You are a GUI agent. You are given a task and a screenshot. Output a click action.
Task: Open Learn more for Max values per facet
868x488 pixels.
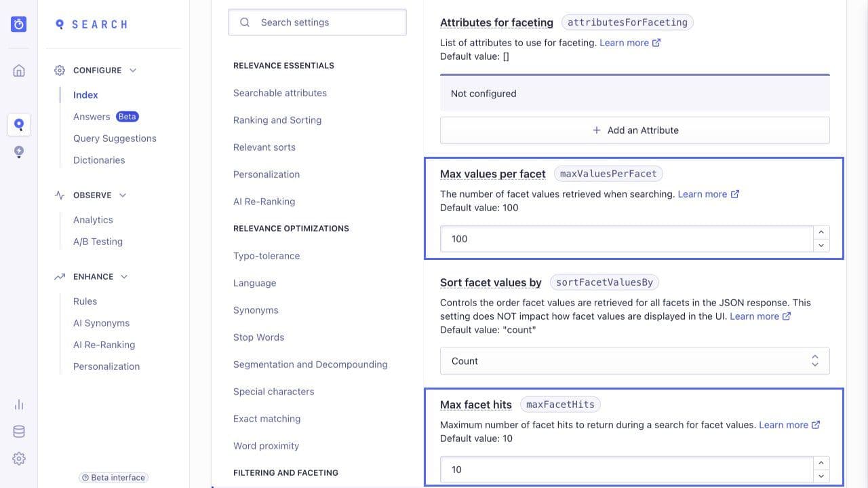click(x=702, y=194)
